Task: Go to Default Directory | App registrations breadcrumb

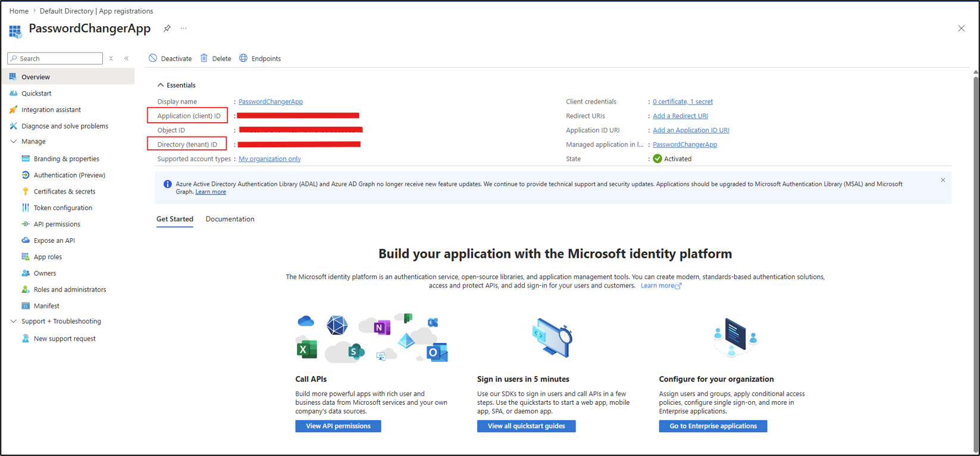Action: click(96, 11)
